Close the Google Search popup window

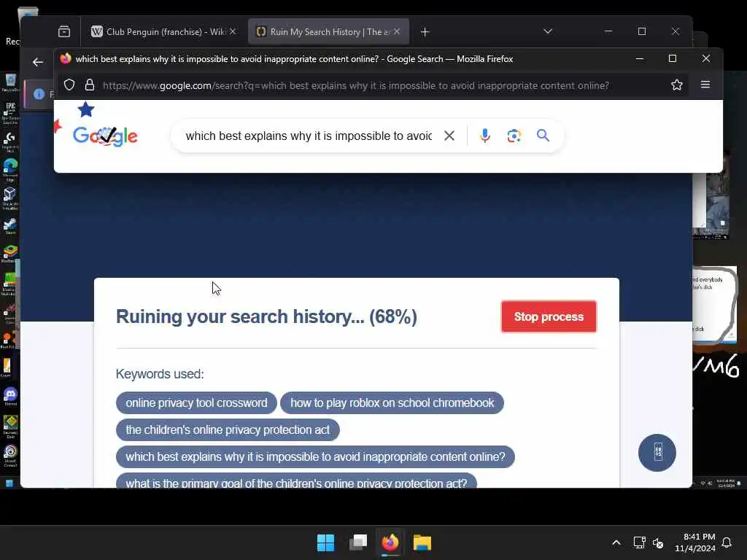706,58
